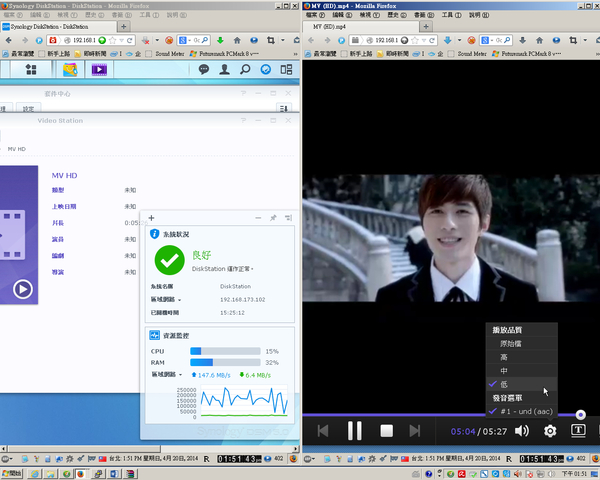Skip to the next video track
Screen dimensions: 600x480
point(415,431)
